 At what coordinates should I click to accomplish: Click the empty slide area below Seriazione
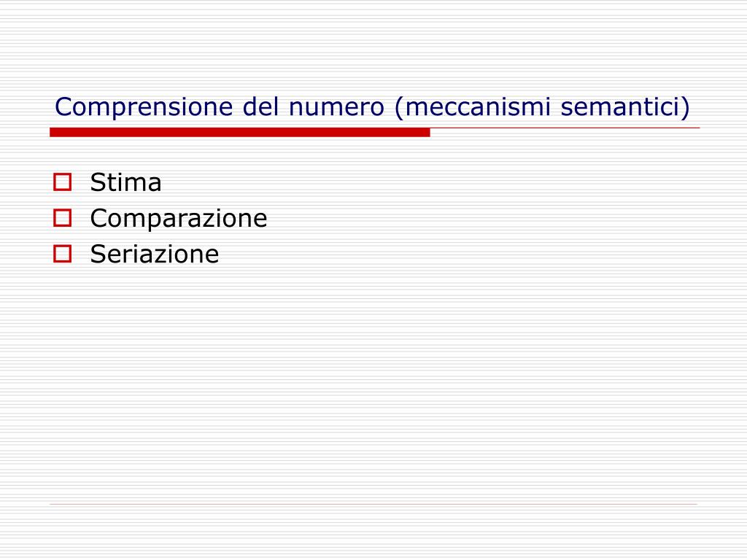tap(373, 381)
